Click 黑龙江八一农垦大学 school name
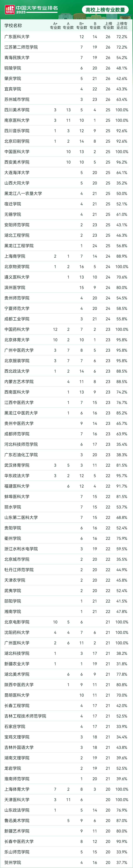This screenshot has height=868, width=133. (x=23, y=193)
